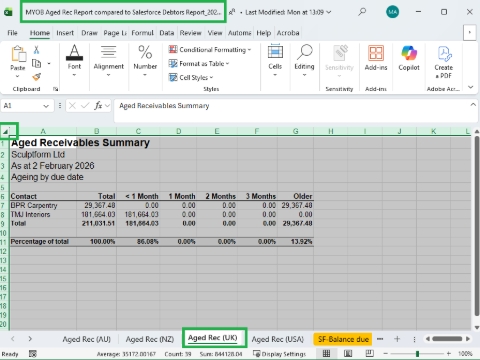Switch to Page Break Preview icon
Viewport: 480px width, 360px height.
click(369, 353)
